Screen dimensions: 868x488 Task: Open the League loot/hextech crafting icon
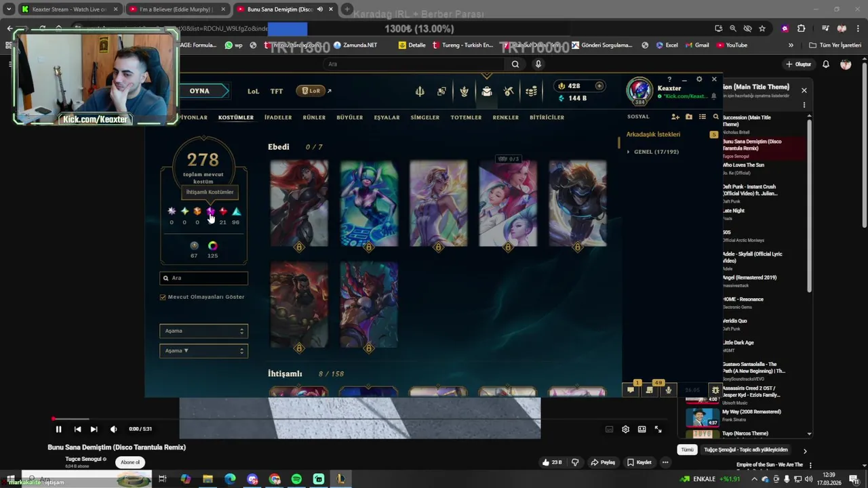(509, 91)
